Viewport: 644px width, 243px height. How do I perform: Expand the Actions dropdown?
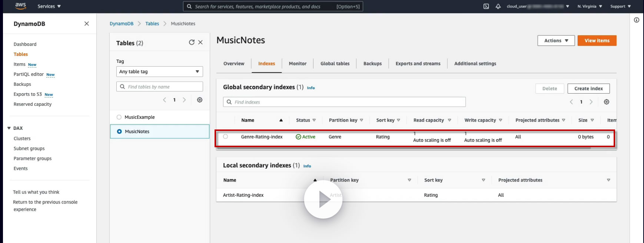pyautogui.click(x=556, y=41)
